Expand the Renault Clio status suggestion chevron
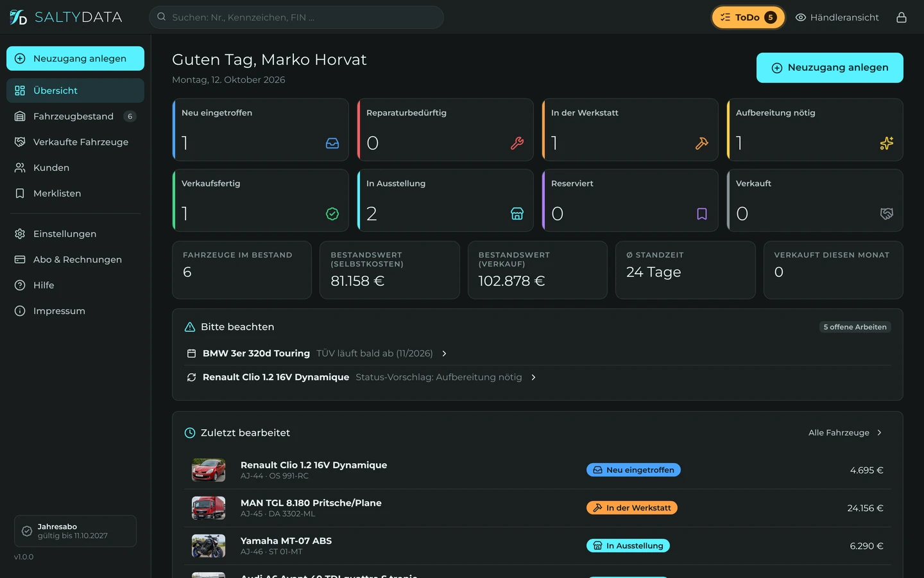924x578 pixels. pos(533,377)
